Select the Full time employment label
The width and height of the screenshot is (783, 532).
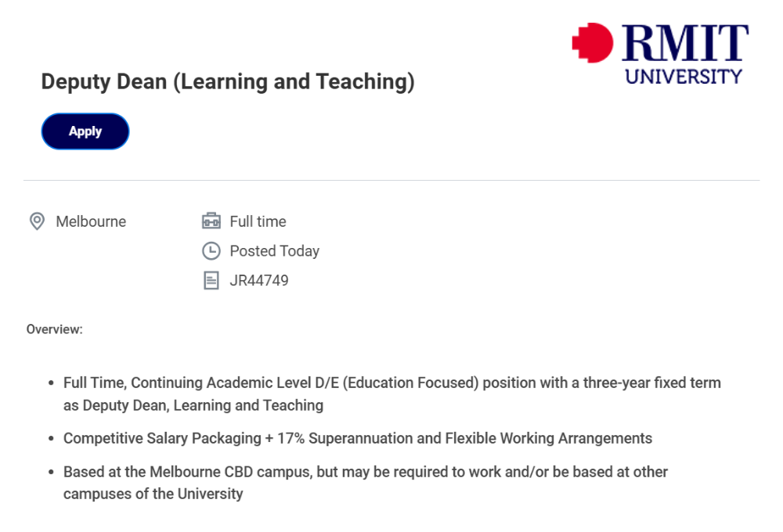258,221
